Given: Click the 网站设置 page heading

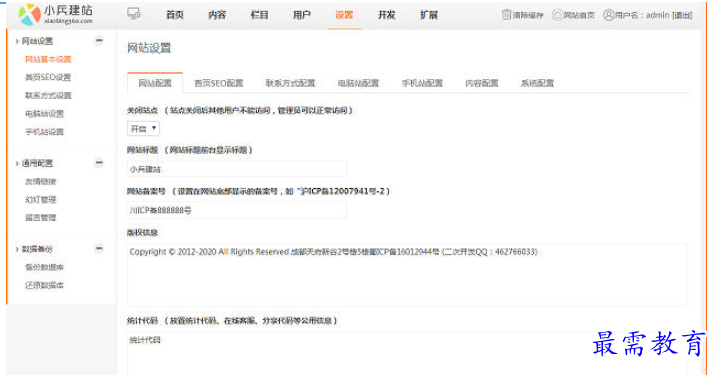Looking at the screenshot, I should click(149, 48).
